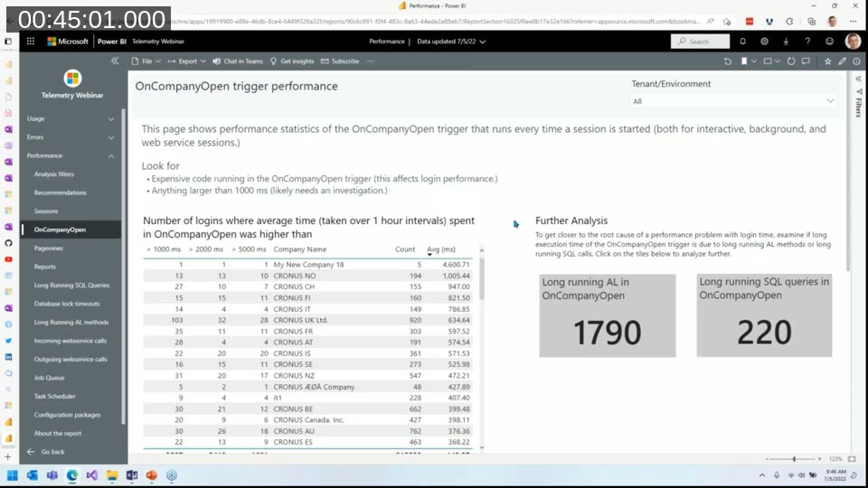The width and height of the screenshot is (868, 488).
Task: Refresh visuals with the circular arrow
Action: coord(791,61)
